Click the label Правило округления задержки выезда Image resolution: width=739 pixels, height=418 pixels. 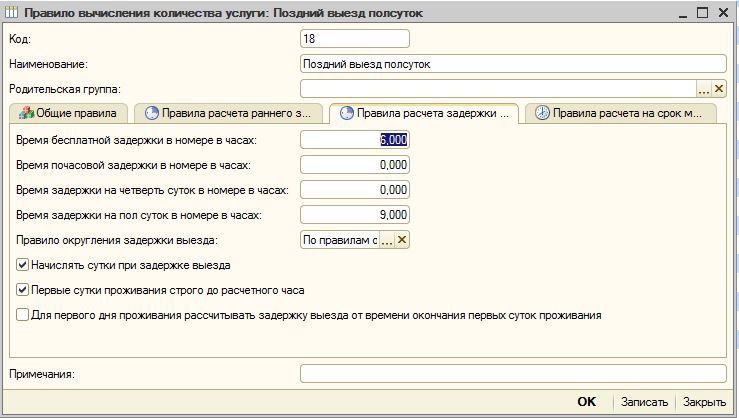pyautogui.click(x=117, y=240)
